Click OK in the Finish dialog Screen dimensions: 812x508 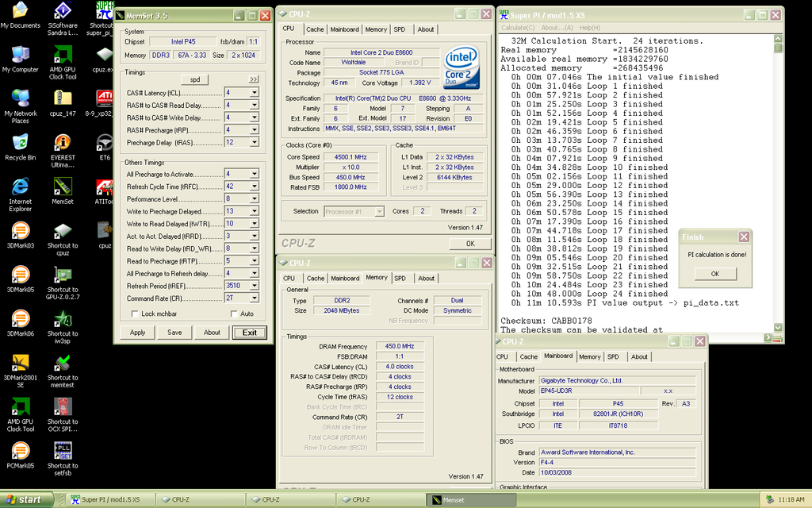pos(715,274)
